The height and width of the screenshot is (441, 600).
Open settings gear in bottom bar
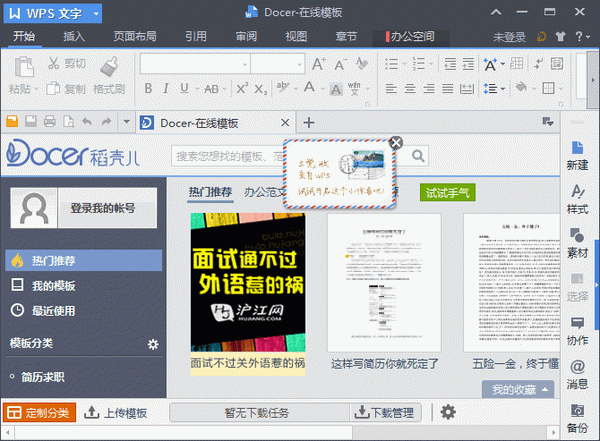[x=448, y=412]
